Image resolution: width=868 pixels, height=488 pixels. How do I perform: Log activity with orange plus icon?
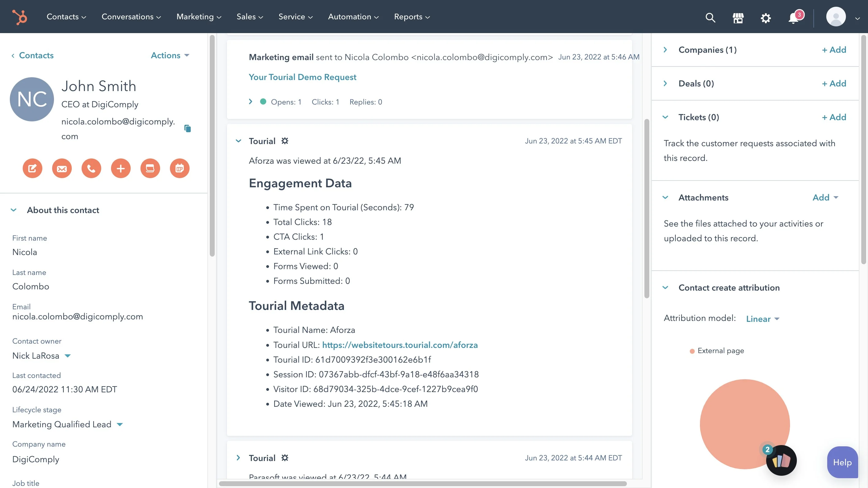click(121, 168)
